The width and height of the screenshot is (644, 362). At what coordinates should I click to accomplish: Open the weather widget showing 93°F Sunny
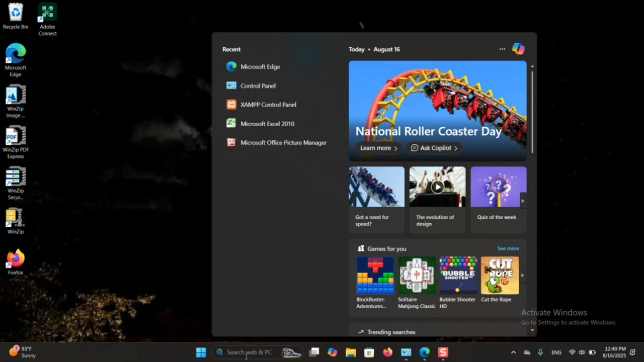click(x=23, y=352)
